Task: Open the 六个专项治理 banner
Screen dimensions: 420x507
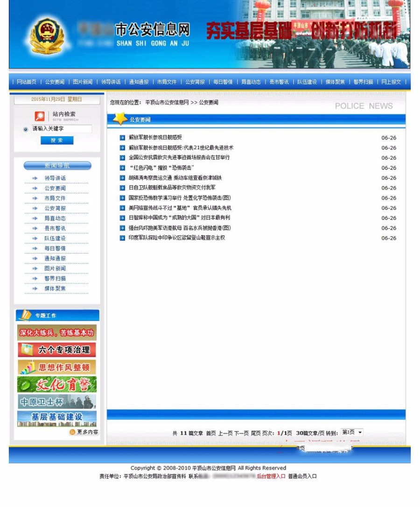Action: click(x=57, y=350)
